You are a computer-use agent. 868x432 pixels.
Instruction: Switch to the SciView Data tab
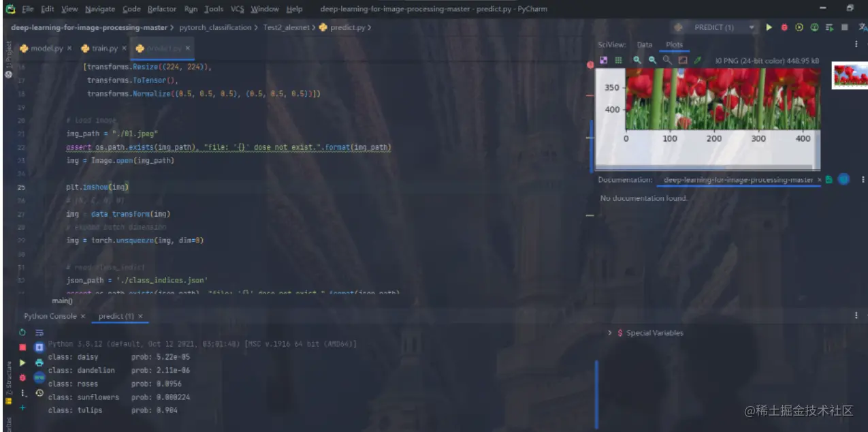(x=644, y=45)
